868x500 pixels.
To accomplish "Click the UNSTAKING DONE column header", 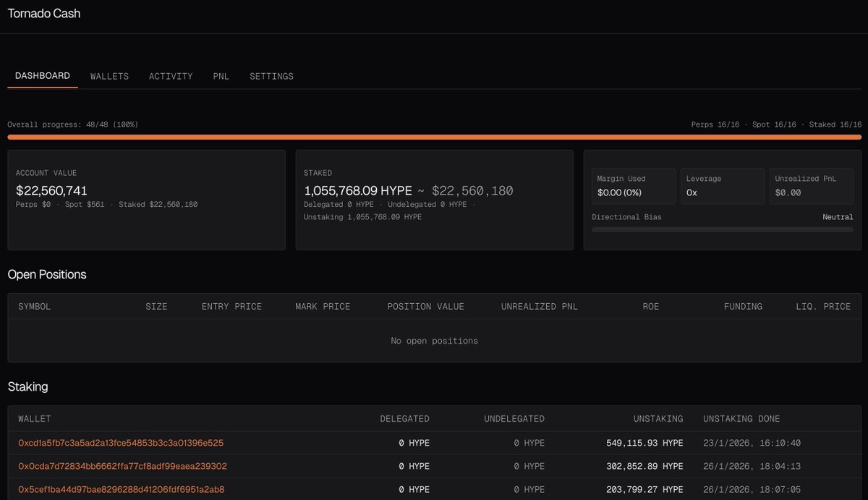I will [741, 419].
